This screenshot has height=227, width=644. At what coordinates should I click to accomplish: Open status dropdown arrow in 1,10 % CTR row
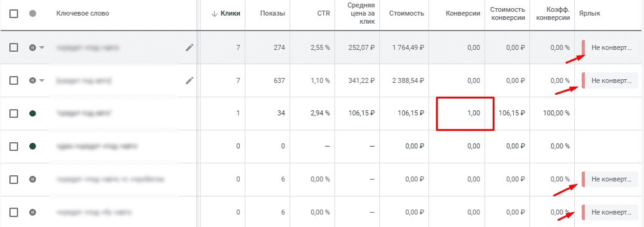42,80
